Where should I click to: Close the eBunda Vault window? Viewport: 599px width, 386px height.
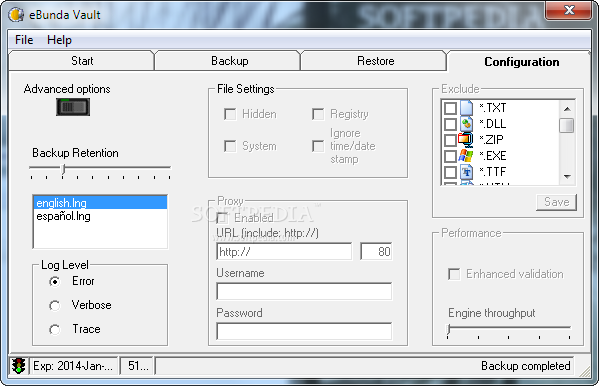tap(569, 10)
